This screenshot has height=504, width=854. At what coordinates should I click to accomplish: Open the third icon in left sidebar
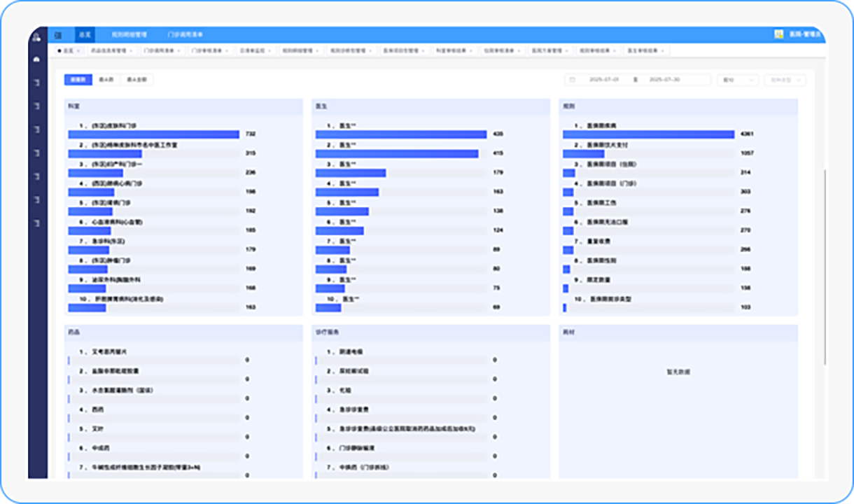36,106
